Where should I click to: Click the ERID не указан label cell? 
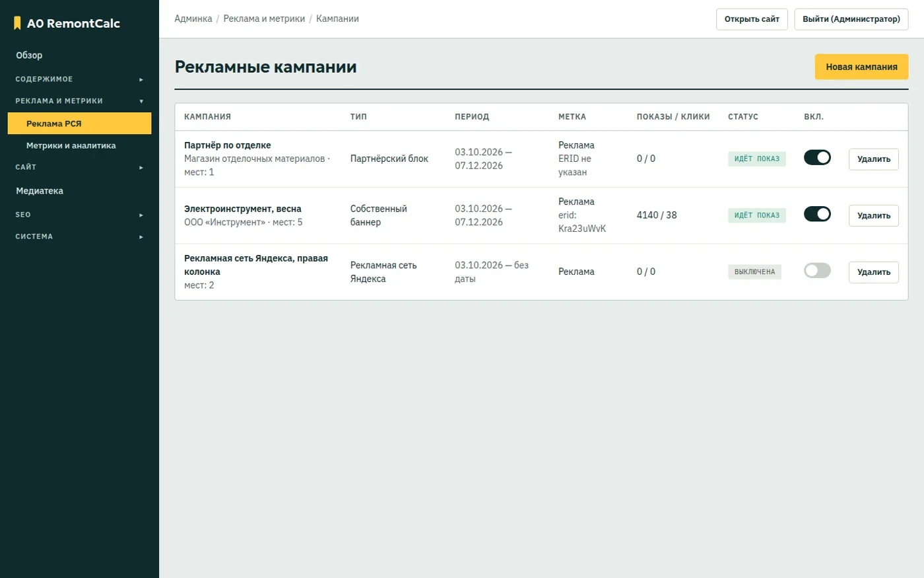[575, 165]
